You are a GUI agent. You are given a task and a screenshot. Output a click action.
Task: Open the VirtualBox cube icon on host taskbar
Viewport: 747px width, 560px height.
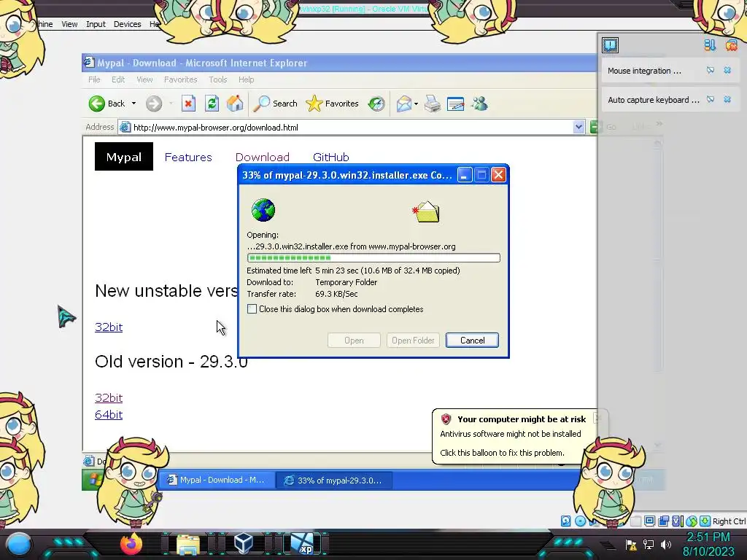(x=244, y=543)
